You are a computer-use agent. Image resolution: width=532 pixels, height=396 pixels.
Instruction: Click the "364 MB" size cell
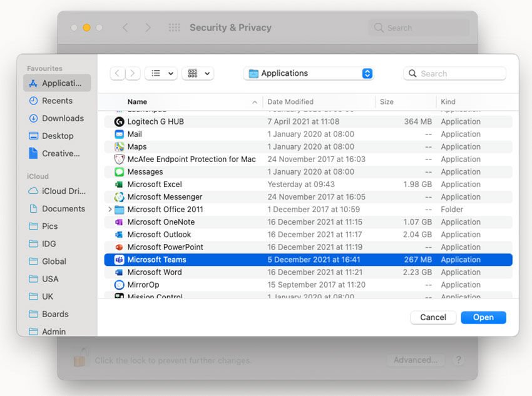point(418,122)
